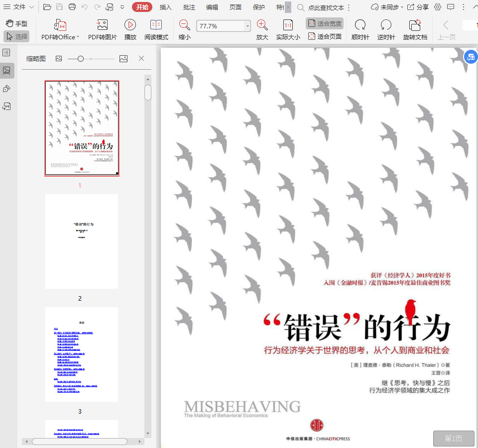Switch to the 插入 tab

click(x=165, y=7)
